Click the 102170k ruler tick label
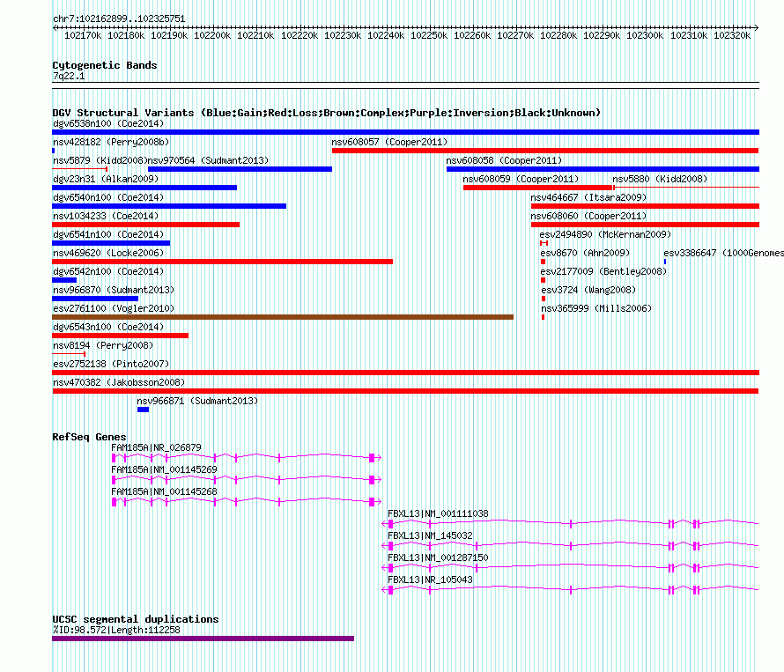The height and width of the screenshot is (672, 784). [x=83, y=35]
